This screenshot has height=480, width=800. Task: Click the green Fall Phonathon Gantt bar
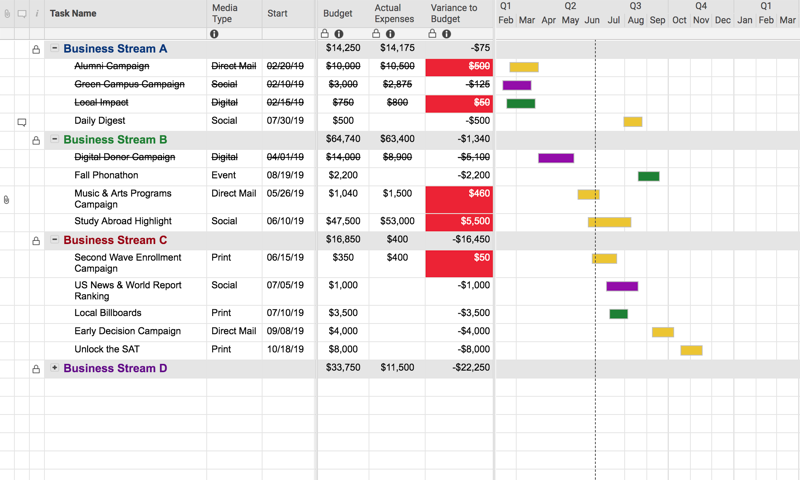tap(649, 176)
